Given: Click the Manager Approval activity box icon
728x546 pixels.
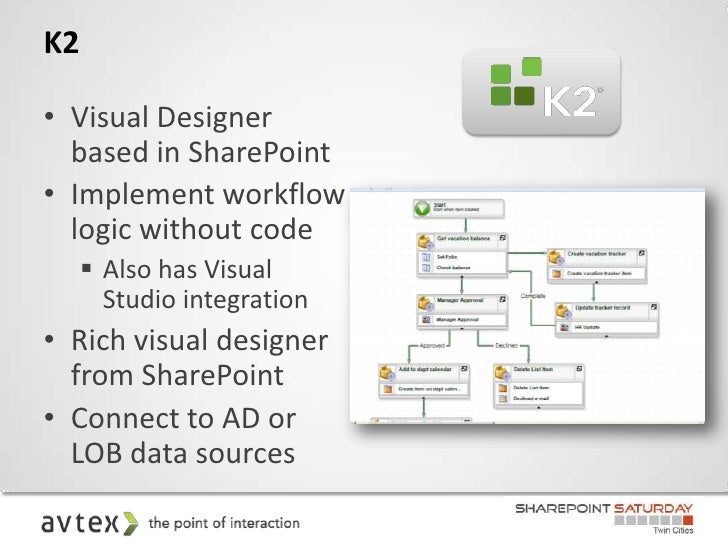Looking at the screenshot, I should 425,304.
